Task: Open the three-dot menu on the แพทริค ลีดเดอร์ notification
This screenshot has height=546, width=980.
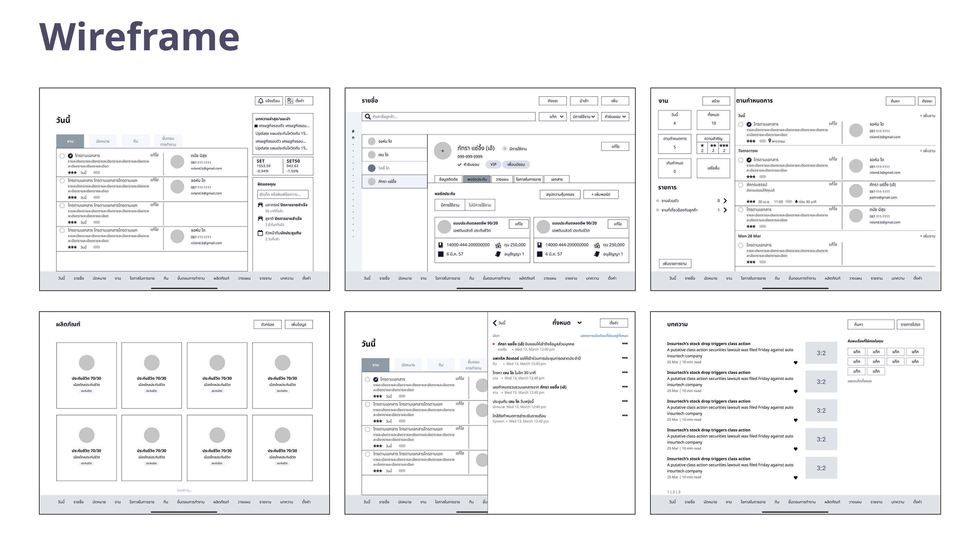Action: pyautogui.click(x=625, y=358)
